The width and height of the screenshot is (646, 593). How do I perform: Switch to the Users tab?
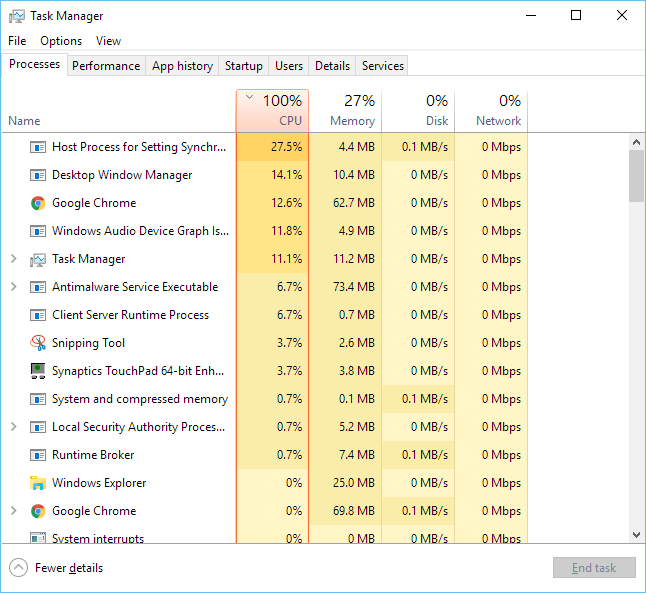(289, 66)
